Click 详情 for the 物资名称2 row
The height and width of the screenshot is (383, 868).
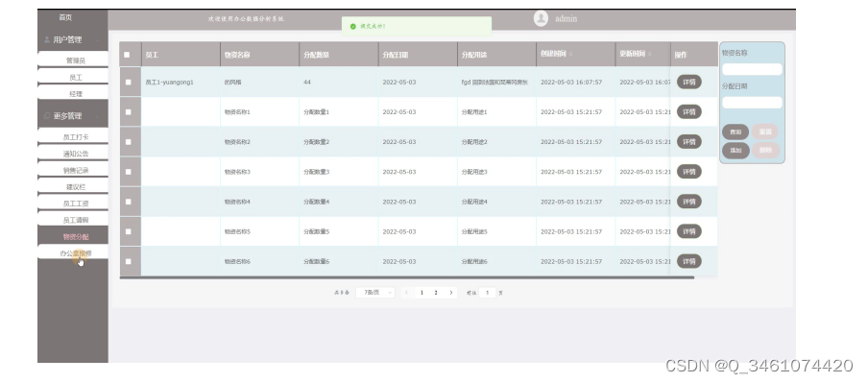[689, 142]
